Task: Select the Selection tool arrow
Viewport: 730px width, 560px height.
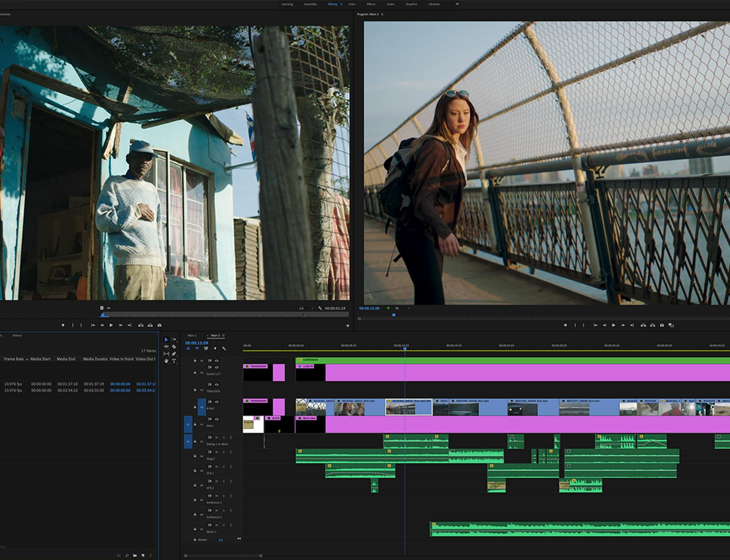Action: pos(166,340)
